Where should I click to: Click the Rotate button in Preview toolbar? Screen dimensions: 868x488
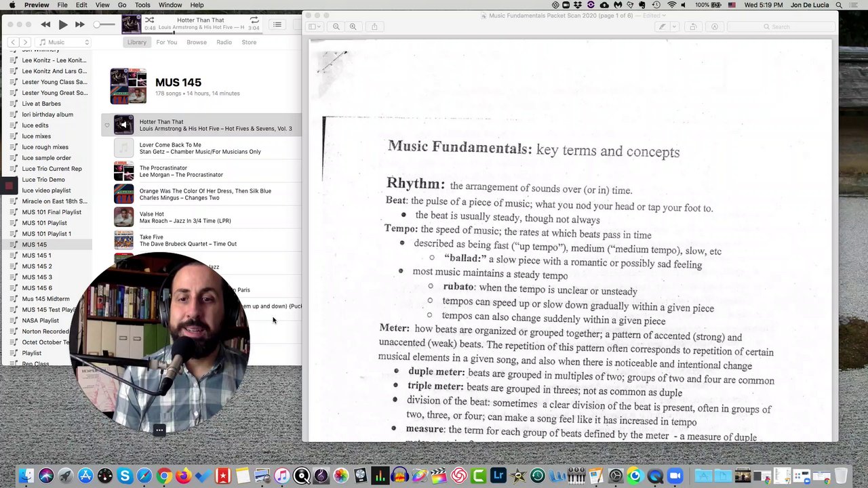(693, 26)
